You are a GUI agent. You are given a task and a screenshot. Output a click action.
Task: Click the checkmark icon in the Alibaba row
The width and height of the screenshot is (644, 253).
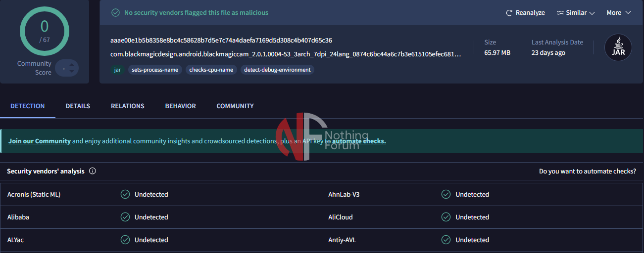pos(125,217)
